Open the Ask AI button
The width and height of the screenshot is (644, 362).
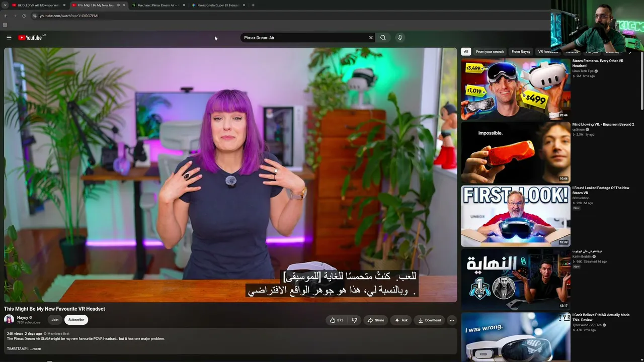[401, 320]
